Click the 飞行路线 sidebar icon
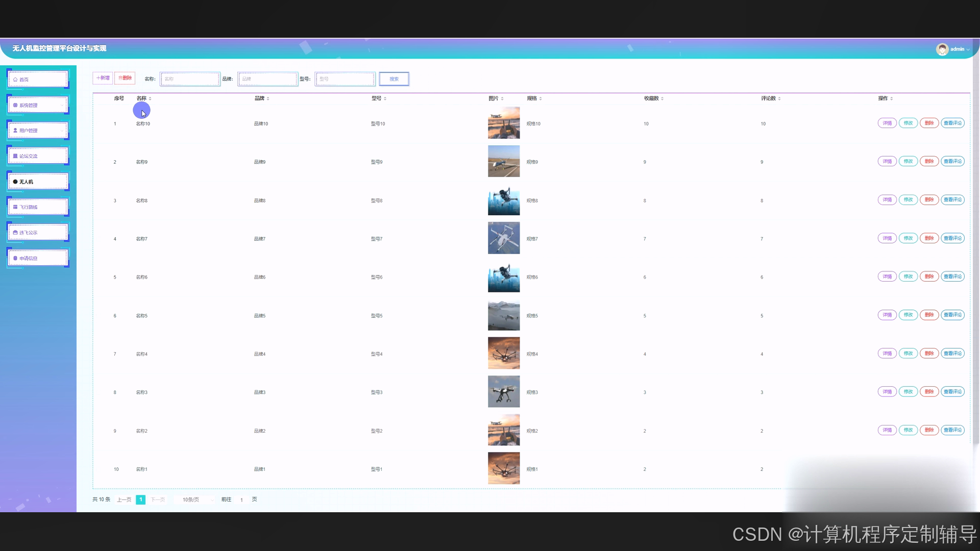Image resolution: width=980 pixels, height=551 pixels. click(15, 207)
